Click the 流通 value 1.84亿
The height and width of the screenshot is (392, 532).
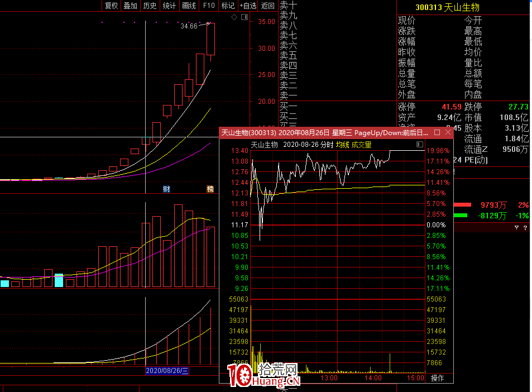coord(516,138)
